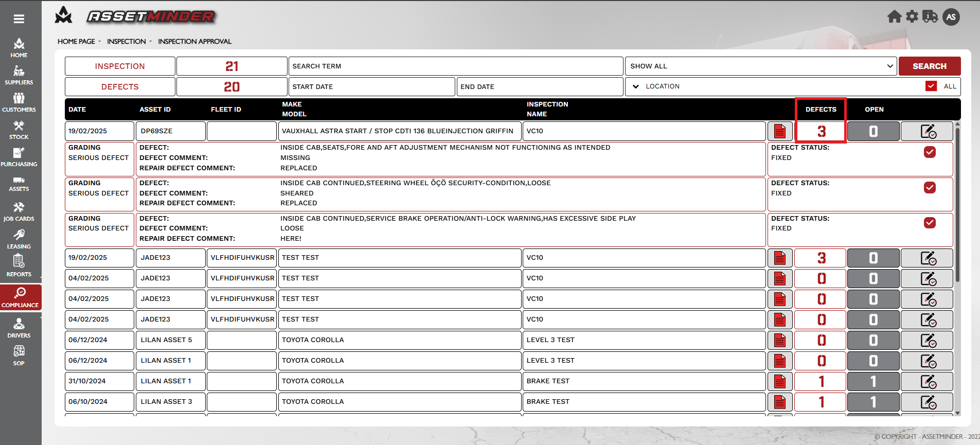Go to Home in sidebar
980x445 pixels.
click(x=19, y=48)
